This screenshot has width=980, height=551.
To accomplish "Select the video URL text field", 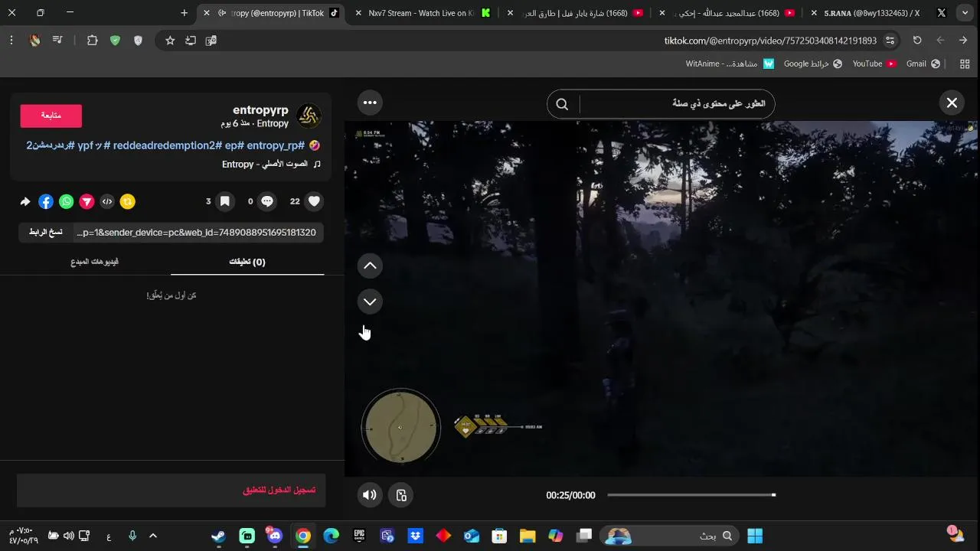I will point(199,232).
